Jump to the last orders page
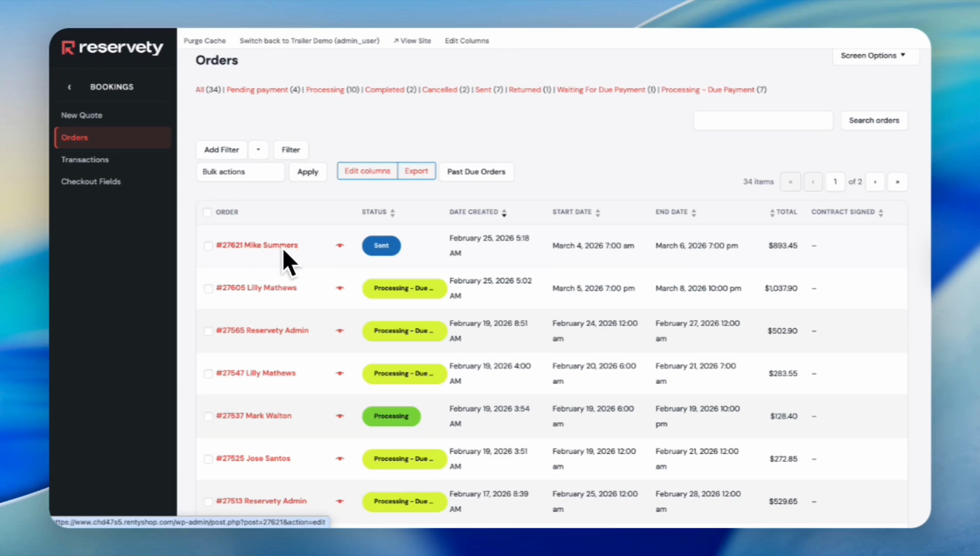This screenshot has width=980, height=556. [897, 182]
